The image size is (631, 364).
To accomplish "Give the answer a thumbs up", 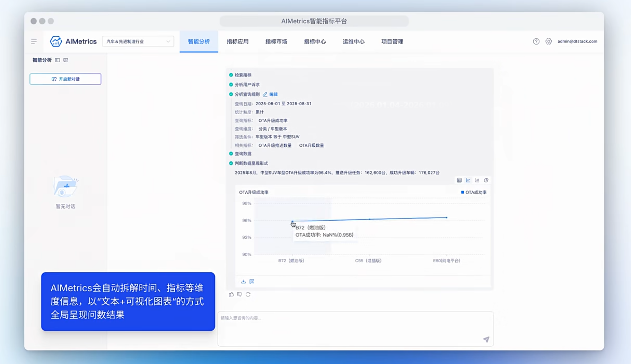I will tap(231, 294).
